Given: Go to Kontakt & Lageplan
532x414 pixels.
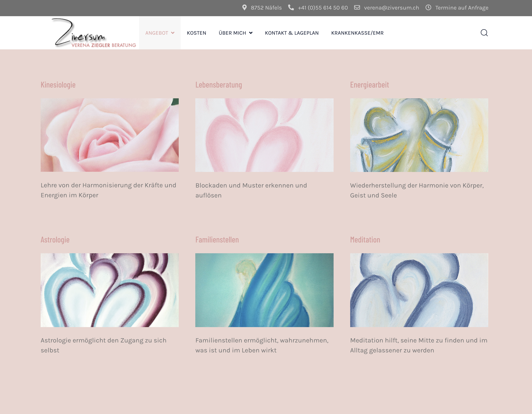Looking at the screenshot, I should 292,33.
